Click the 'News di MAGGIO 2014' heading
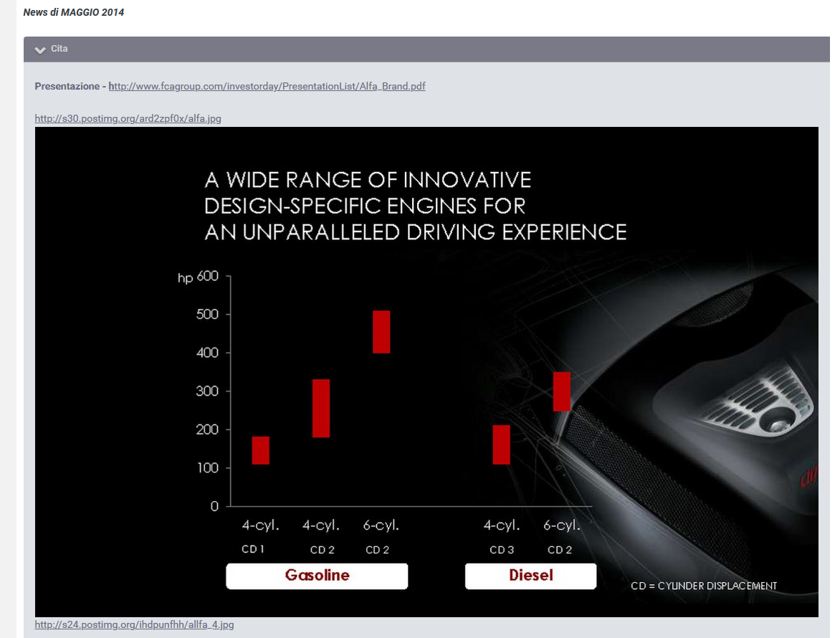 point(73,12)
